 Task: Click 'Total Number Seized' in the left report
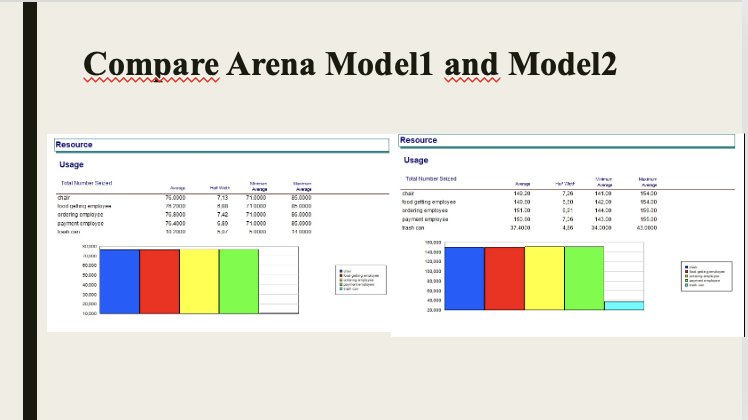point(86,183)
